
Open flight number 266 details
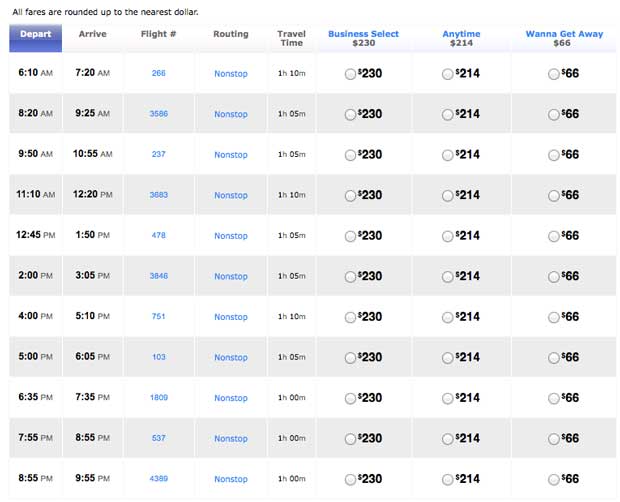tap(158, 73)
